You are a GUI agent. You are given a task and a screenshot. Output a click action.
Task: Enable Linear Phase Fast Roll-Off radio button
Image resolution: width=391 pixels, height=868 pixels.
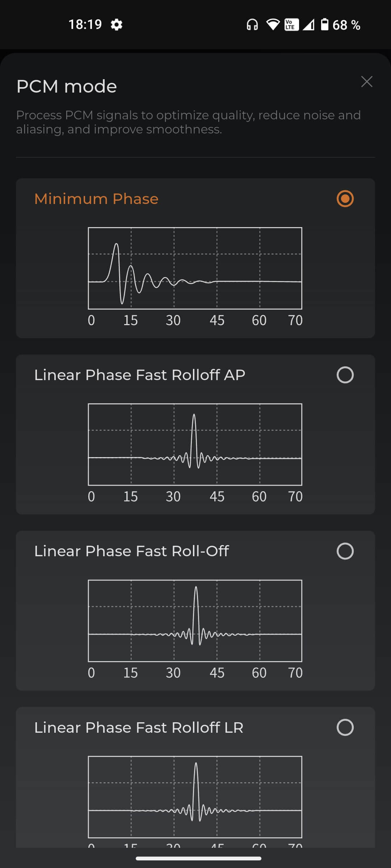point(345,551)
